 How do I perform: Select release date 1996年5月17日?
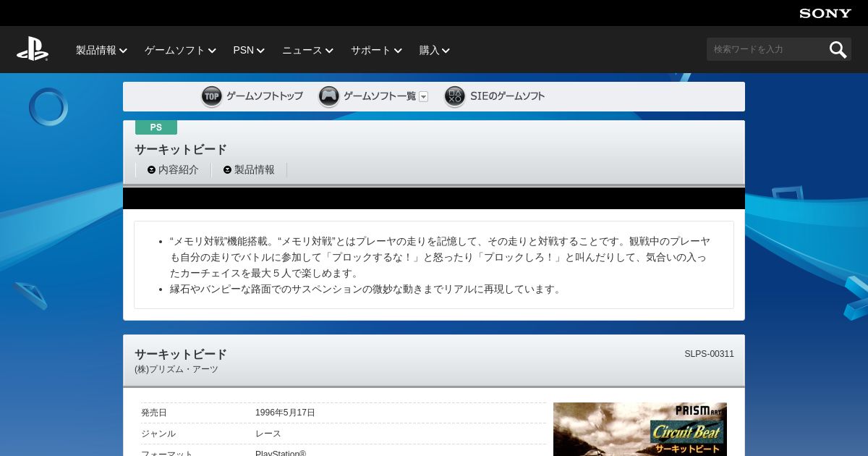(285, 413)
